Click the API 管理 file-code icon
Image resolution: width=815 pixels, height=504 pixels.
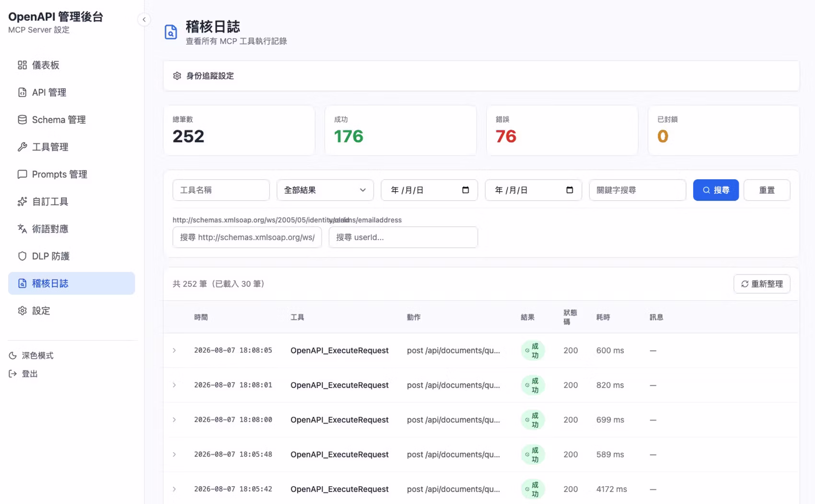point(22,92)
